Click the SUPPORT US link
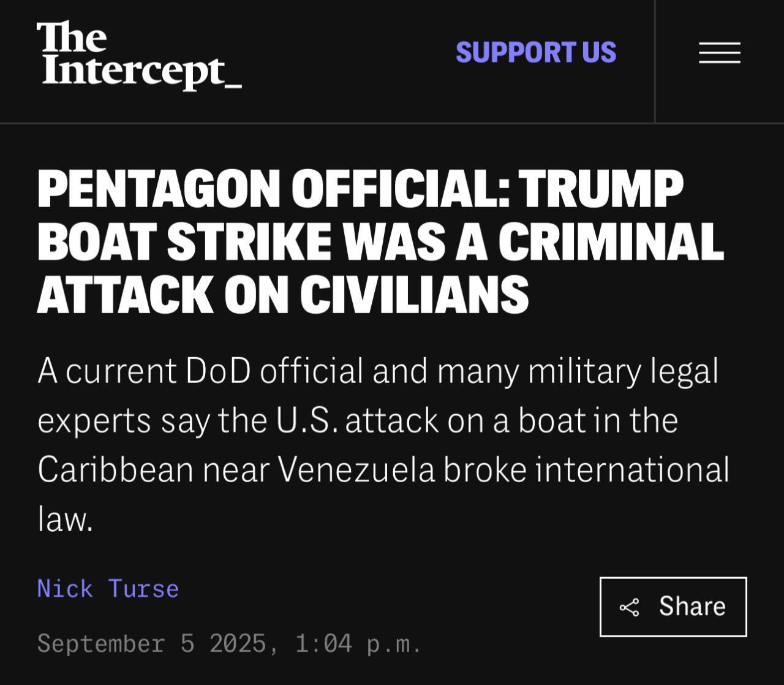The image size is (784, 685). pyautogui.click(x=536, y=53)
